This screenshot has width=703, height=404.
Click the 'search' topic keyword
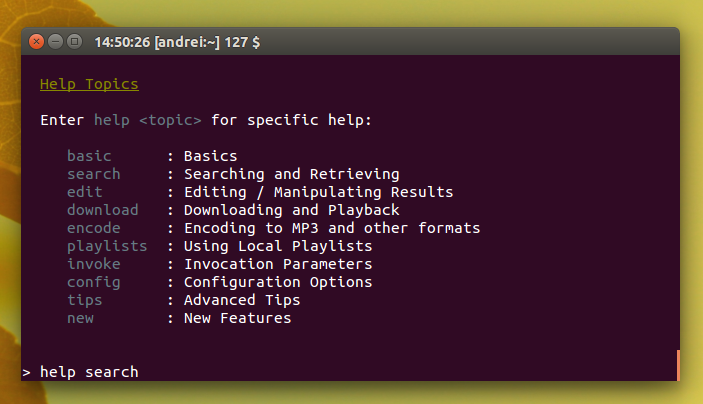pyautogui.click(x=93, y=174)
